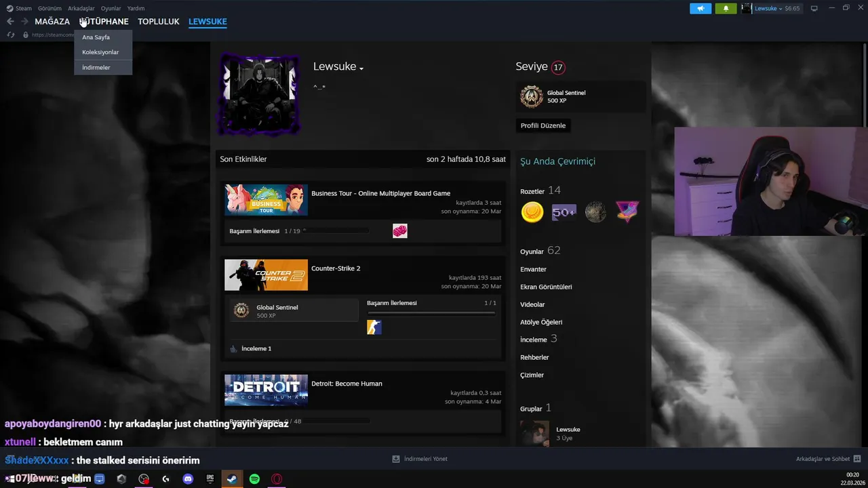868x488 pixels.
Task: Click the İnceleme 1 review link
Action: coord(256,348)
